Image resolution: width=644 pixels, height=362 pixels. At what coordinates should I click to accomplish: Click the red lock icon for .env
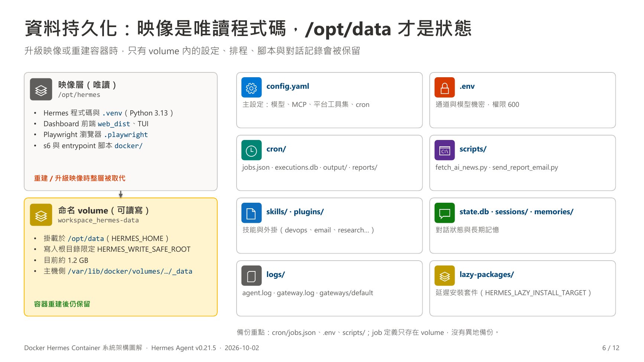tap(445, 88)
